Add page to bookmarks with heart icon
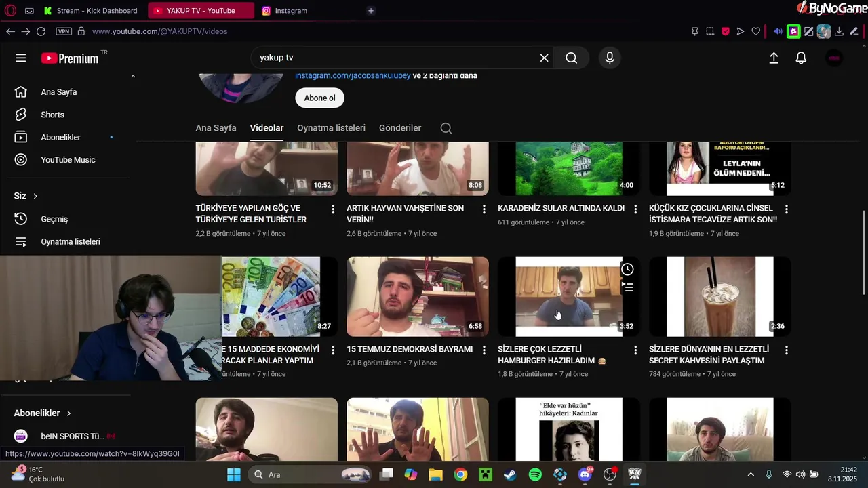The height and width of the screenshot is (488, 868). point(756,31)
